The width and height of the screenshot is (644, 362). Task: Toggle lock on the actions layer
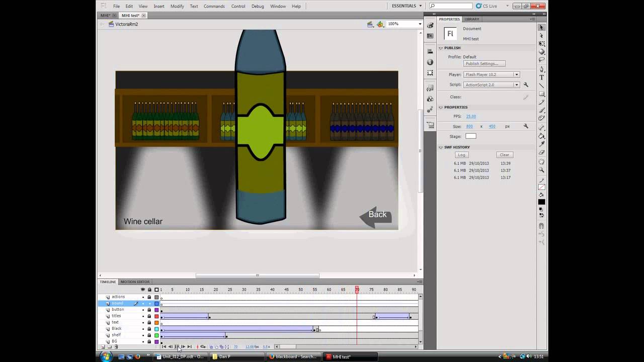149,297
